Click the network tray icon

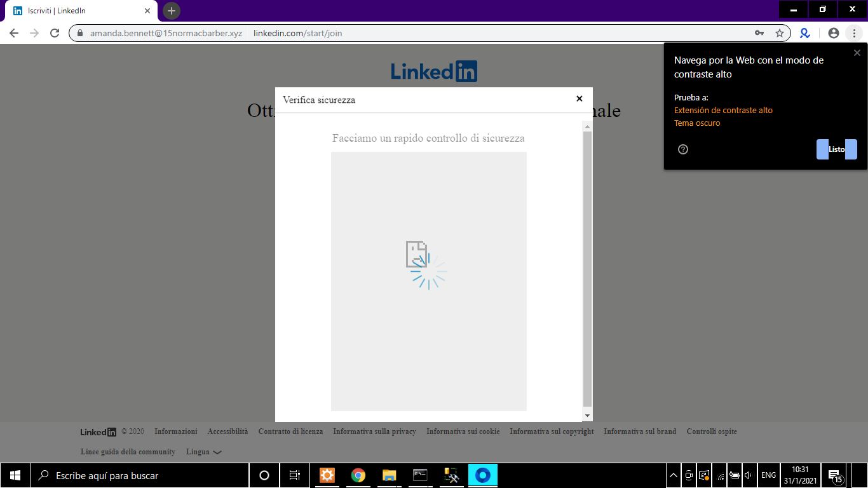point(721,475)
